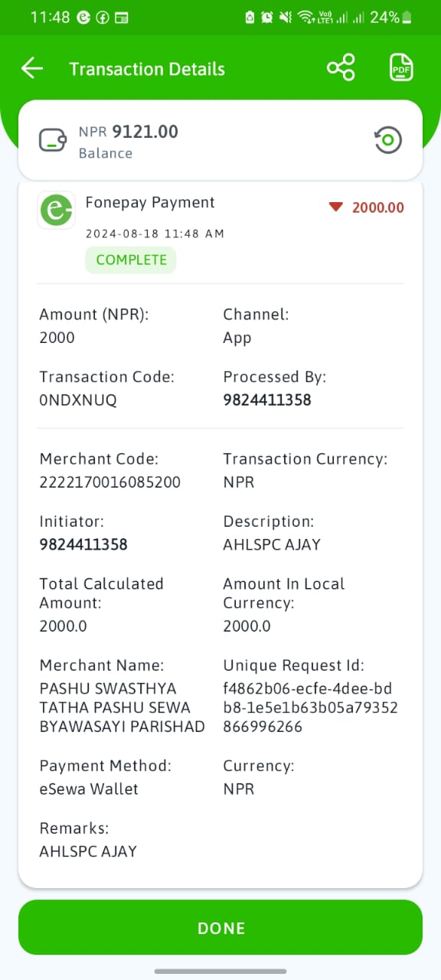
Task: Tap the Initiator phone number
Action: point(83,544)
